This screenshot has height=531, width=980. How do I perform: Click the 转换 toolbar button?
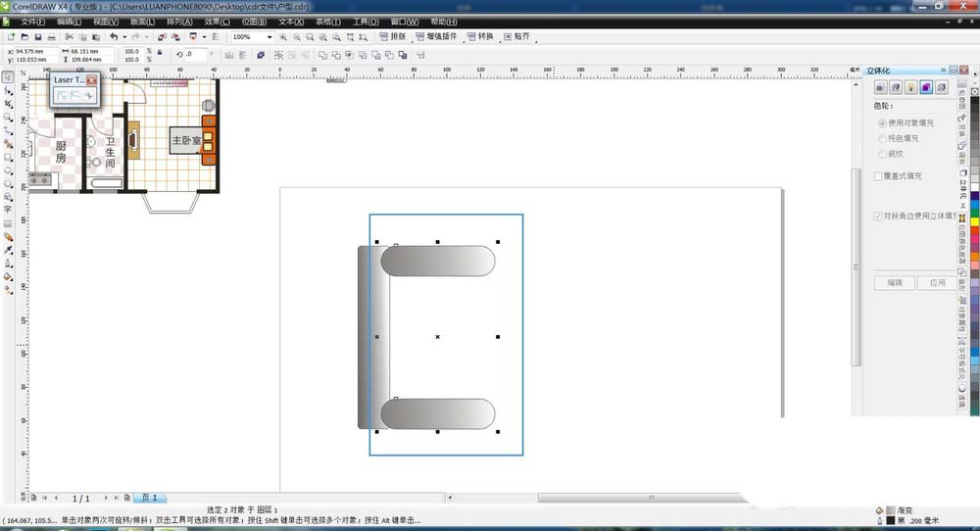click(480, 36)
